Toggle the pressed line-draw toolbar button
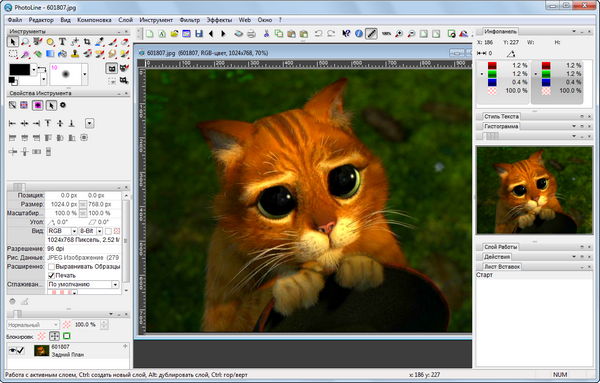The width and height of the screenshot is (600, 383). [371, 34]
